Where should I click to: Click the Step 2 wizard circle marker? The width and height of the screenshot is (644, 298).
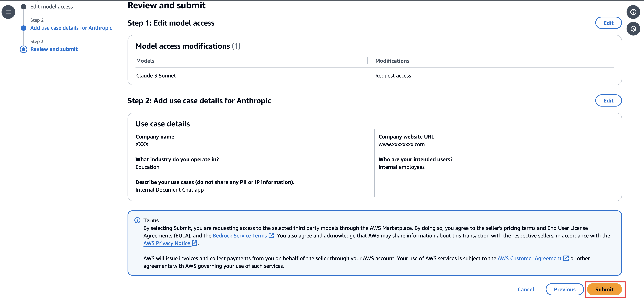(x=24, y=28)
